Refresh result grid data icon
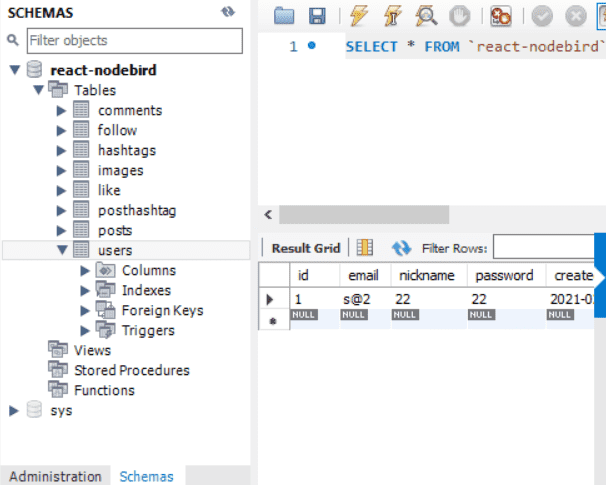This screenshot has width=606, height=485. tap(401, 248)
